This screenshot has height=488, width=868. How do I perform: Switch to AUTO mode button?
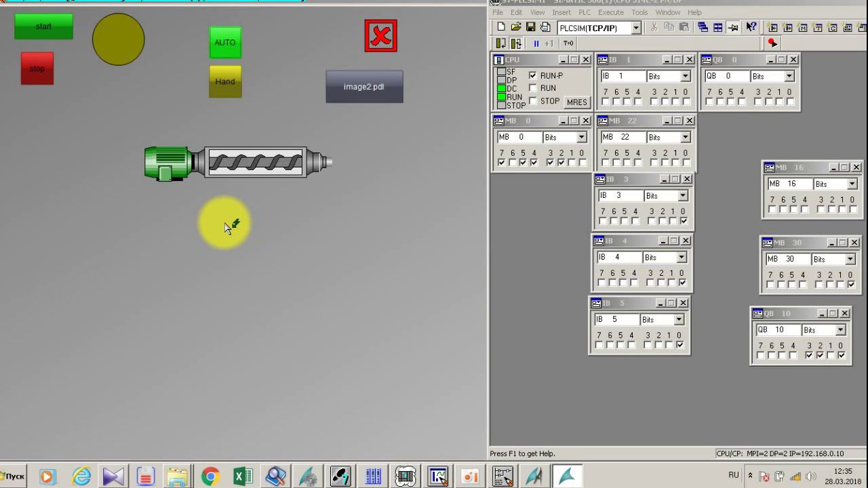225,42
